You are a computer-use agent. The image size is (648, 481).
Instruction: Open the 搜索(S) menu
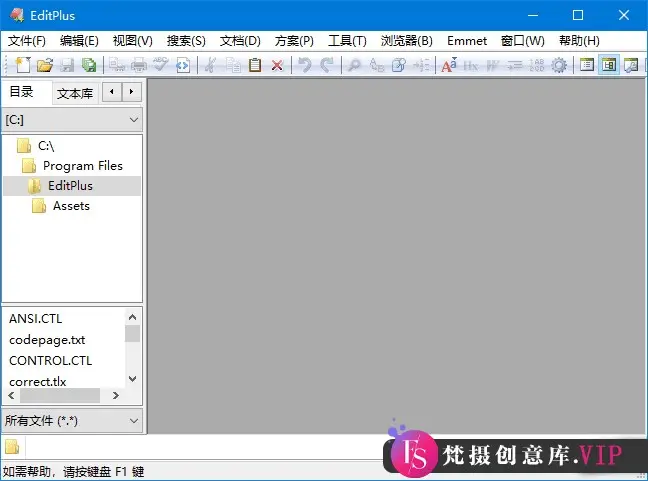[186, 41]
